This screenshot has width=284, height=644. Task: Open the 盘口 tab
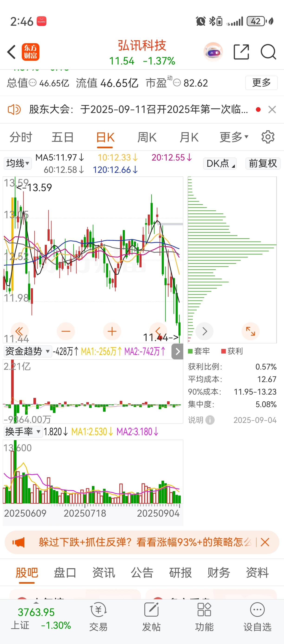(x=65, y=573)
